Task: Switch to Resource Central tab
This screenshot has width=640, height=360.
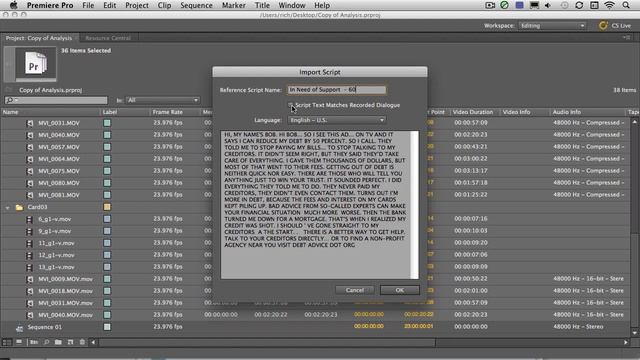Action: point(108,38)
